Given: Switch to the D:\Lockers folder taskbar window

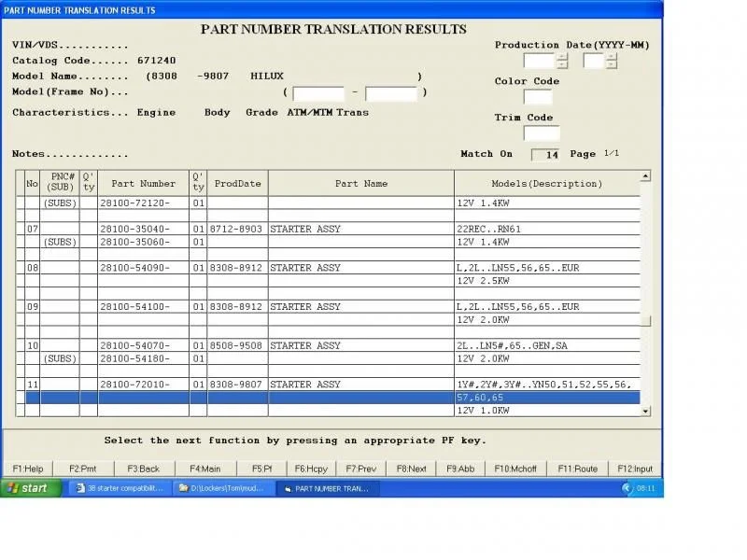Looking at the screenshot, I should pos(223,488).
